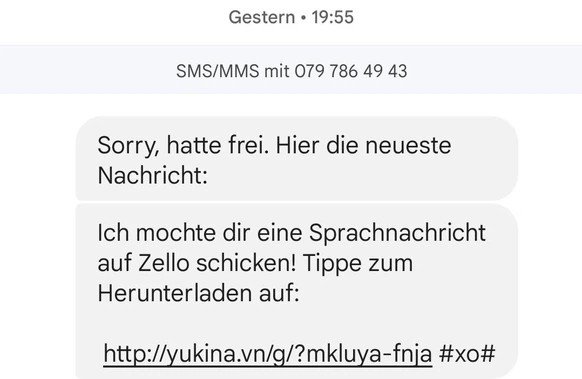The width and height of the screenshot is (582, 379).
Task: Click 'Tippe zum' text in second bubble
Action: click(358, 264)
